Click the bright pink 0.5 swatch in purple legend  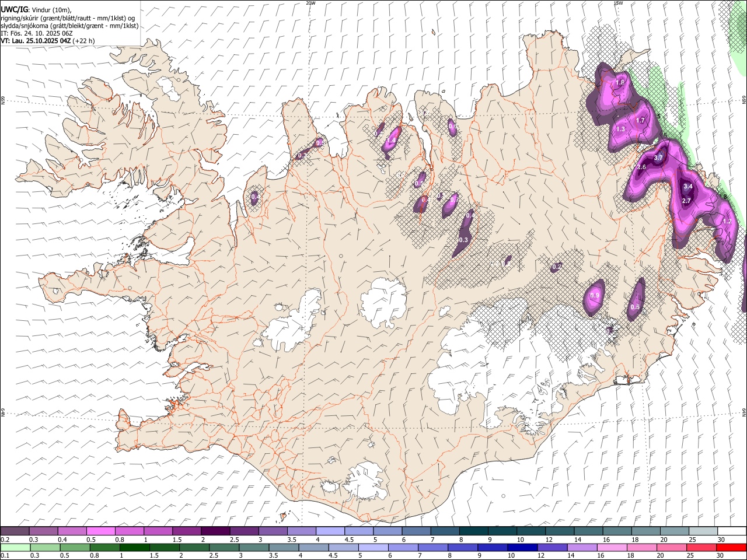pos(101,531)
